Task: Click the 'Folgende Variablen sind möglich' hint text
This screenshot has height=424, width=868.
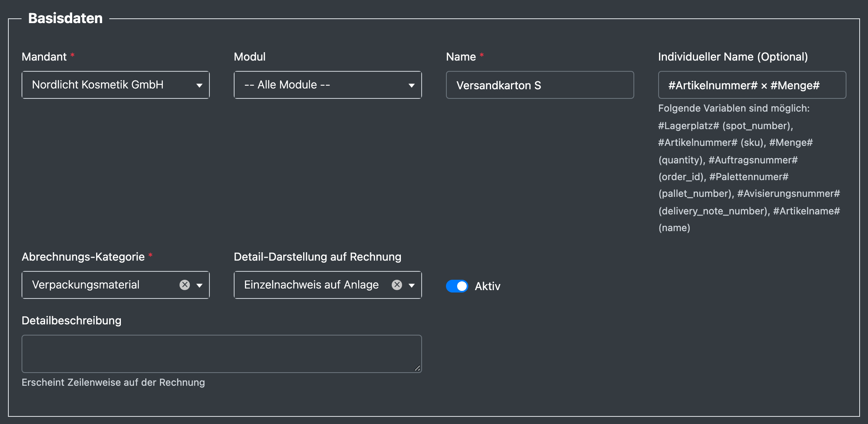Action: [x=734, y=108]
